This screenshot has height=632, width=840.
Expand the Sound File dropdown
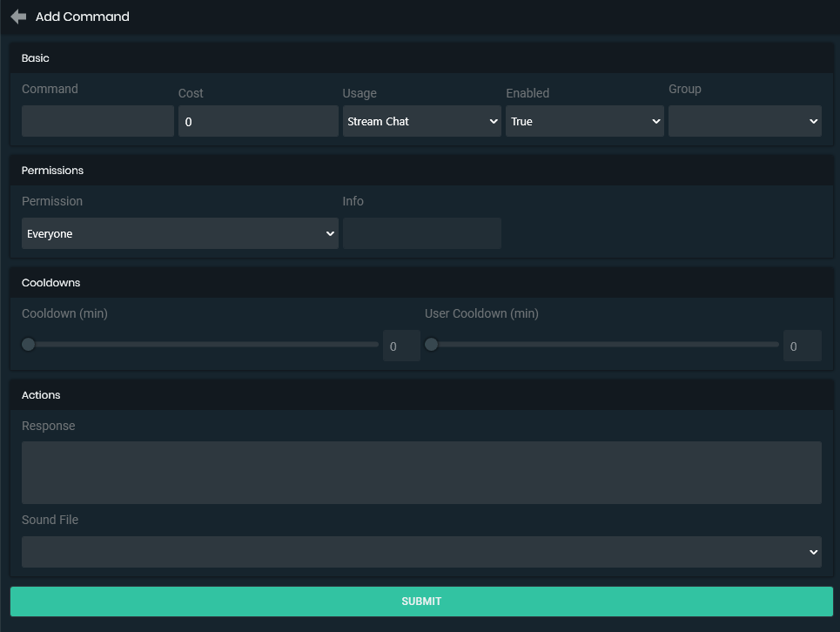(421, 552)
